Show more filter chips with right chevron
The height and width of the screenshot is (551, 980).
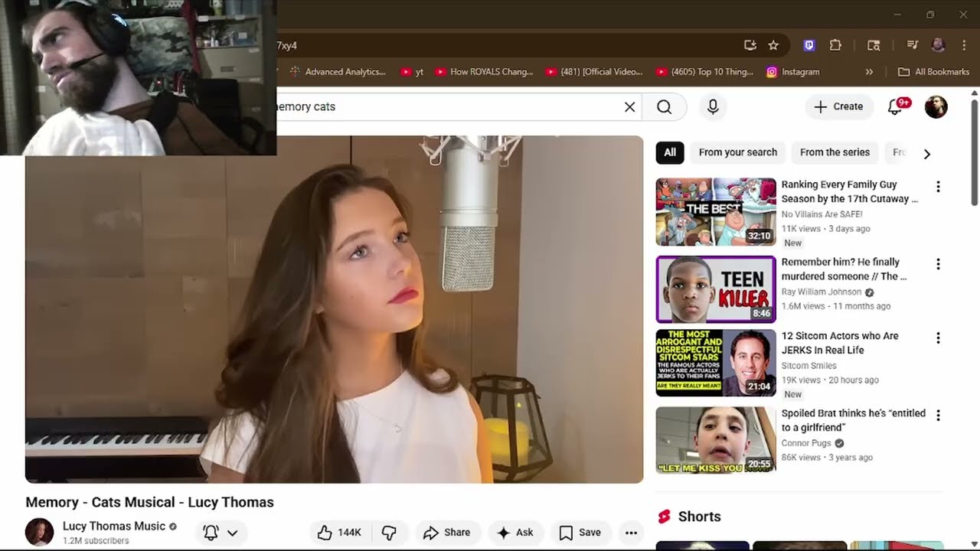tap(927, 153)
